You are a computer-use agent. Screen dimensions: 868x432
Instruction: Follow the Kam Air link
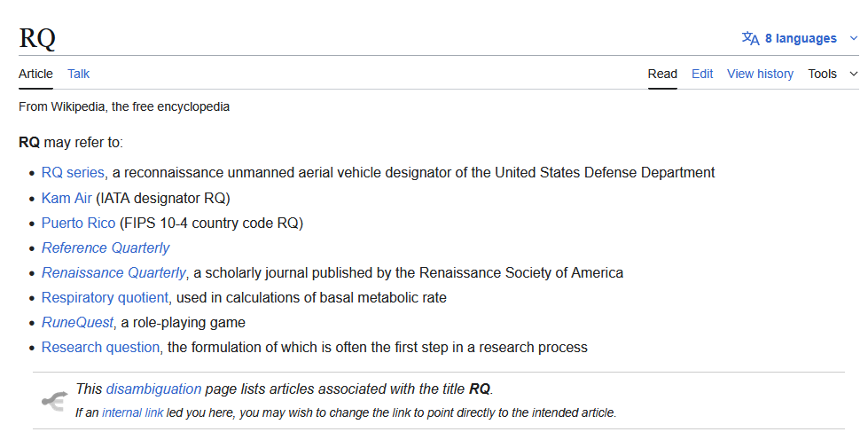pyautogui.click(x=66, y=198)
